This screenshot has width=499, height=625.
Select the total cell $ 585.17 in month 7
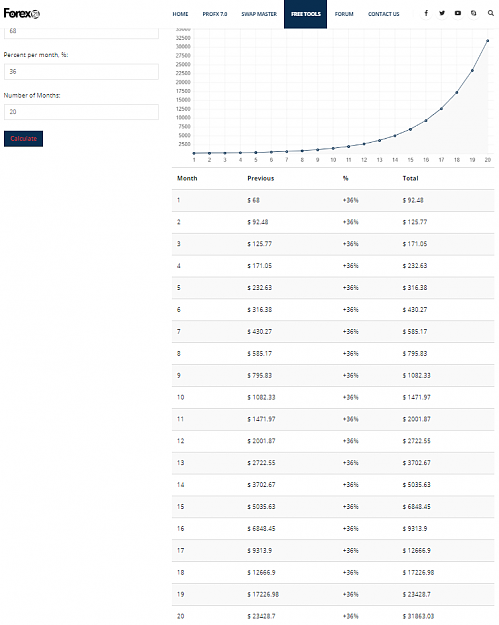pos(415,332)
